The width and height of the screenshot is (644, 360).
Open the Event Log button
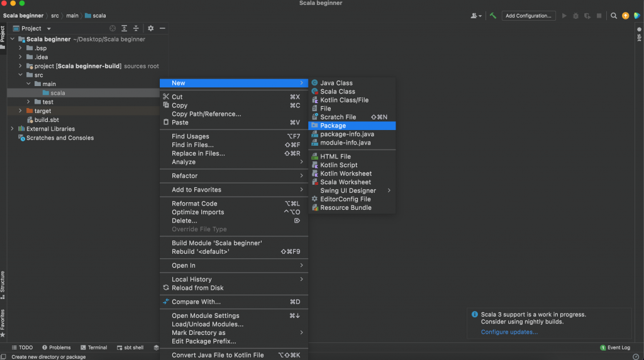tap(615, 347)
